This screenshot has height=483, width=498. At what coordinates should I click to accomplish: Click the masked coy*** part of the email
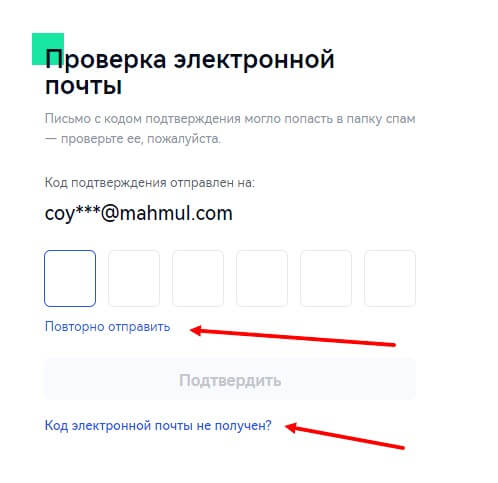[x=73, y=213]
